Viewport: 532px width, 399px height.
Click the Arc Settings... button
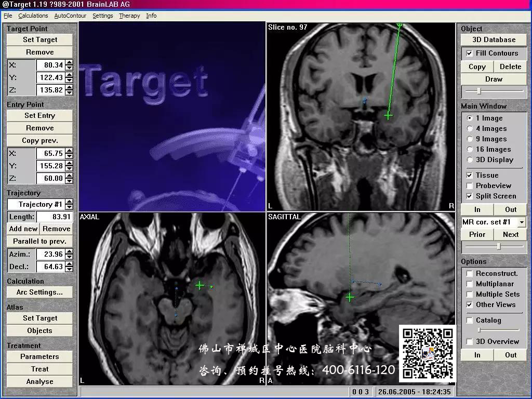click(39, 292)
